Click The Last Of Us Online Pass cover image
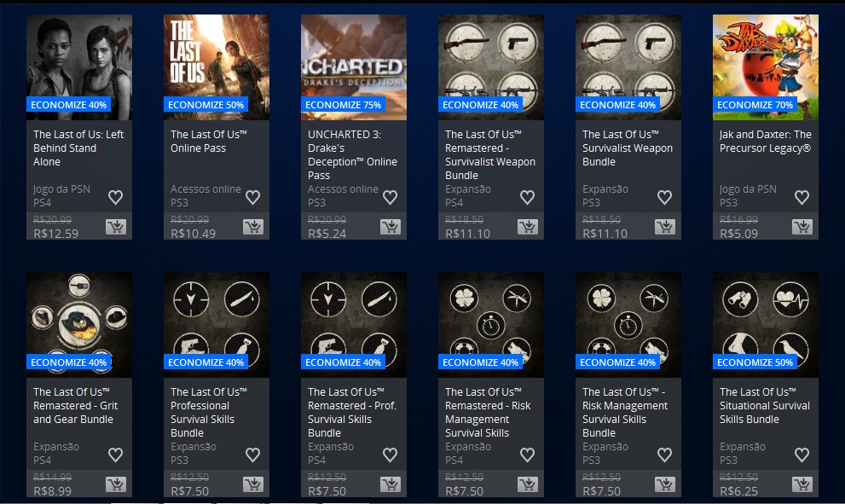845x504 pixels. pyautogui.click(x=217, y=67)
